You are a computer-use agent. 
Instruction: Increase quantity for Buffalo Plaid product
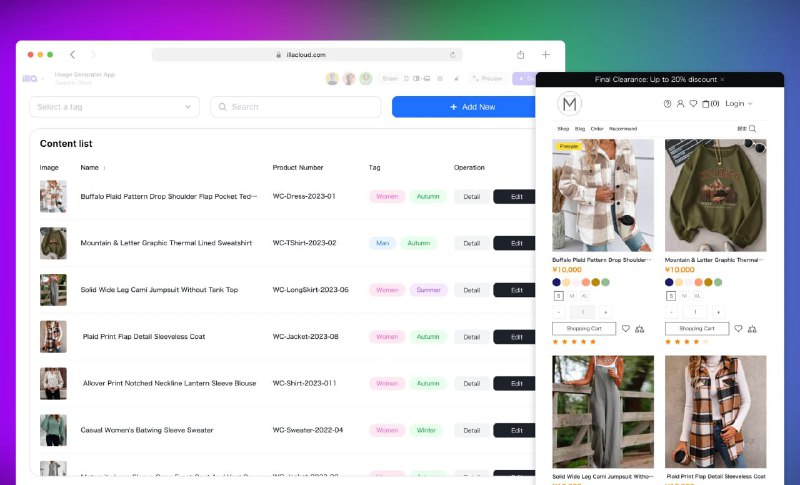tap(606, 312)
